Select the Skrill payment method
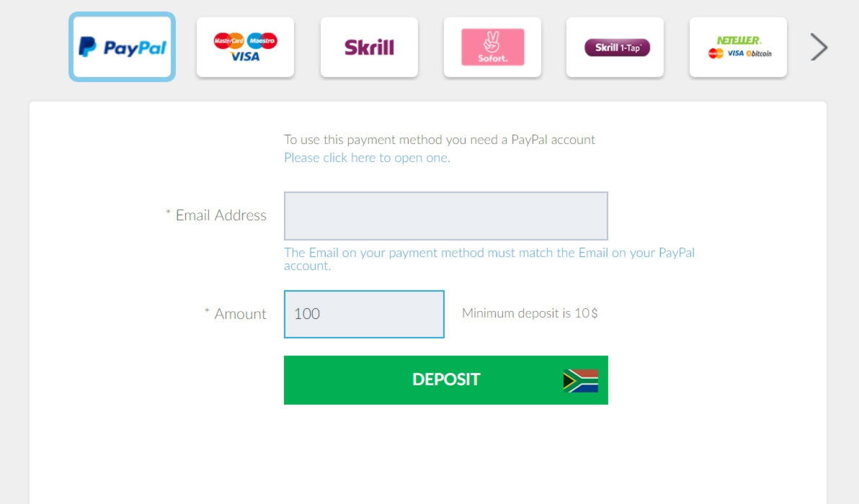859x504 pixels. (369, 47)
